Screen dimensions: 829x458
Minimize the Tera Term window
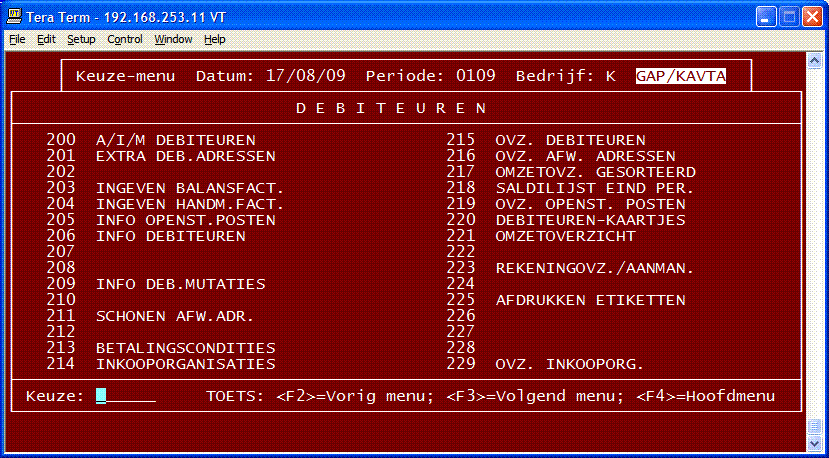[x=765, y=17]
